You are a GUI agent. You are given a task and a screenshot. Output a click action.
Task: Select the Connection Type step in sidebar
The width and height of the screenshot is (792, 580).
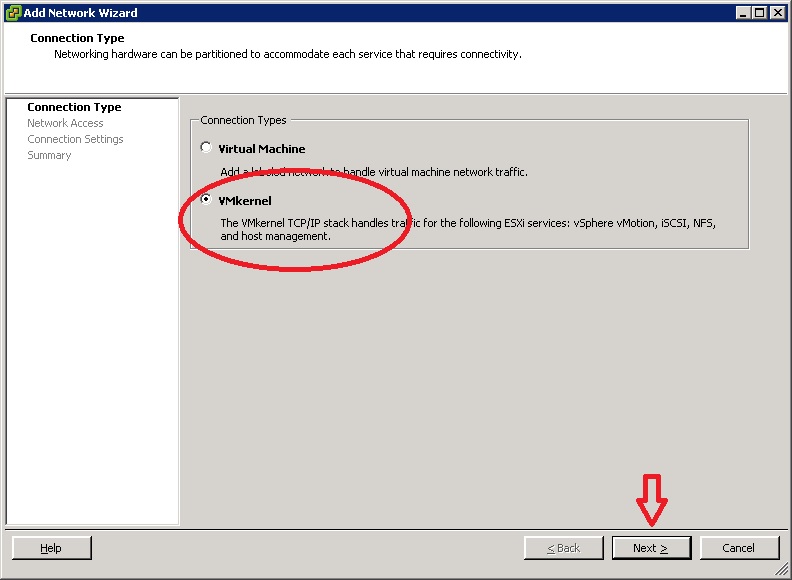tap(74, 107)
